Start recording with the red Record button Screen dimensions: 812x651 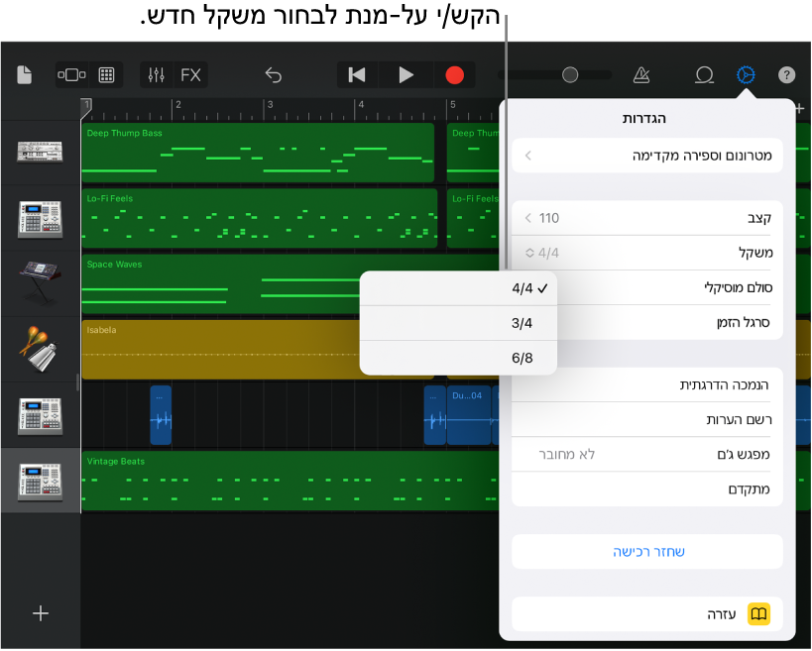pos(454,75)
